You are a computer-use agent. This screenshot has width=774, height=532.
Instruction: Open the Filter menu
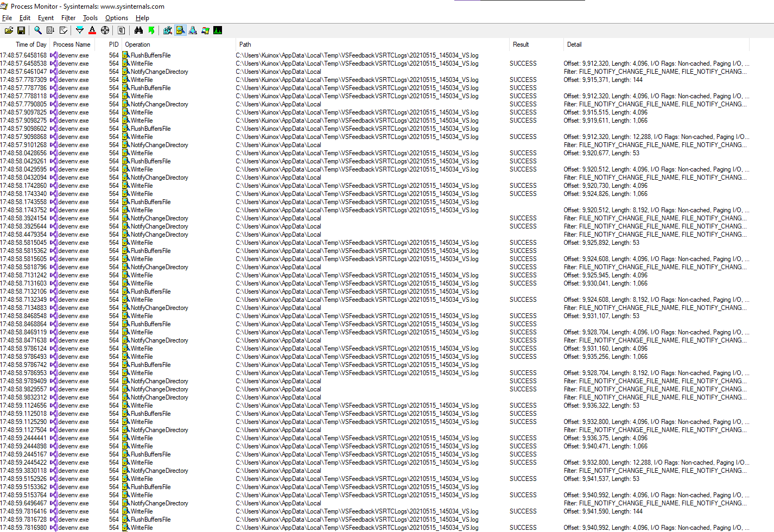click(68, 18)
